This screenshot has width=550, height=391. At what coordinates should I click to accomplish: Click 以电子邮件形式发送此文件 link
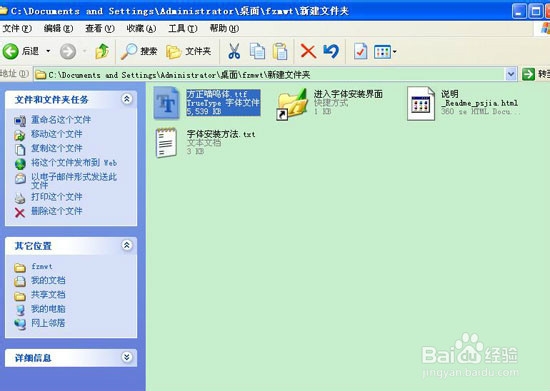74,181
